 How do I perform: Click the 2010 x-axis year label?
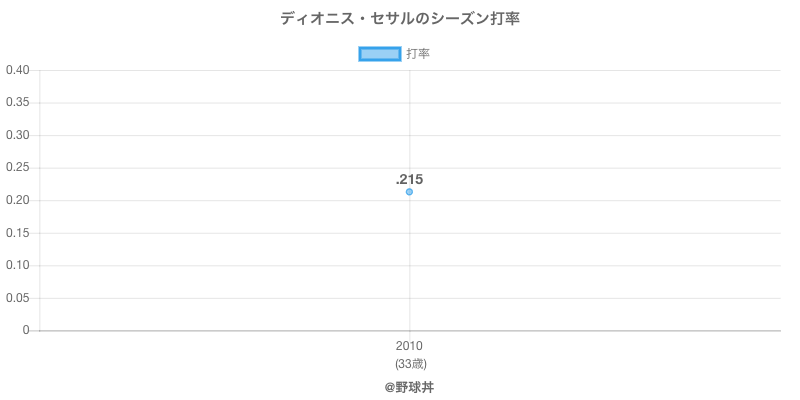click(x=409, y=347)
